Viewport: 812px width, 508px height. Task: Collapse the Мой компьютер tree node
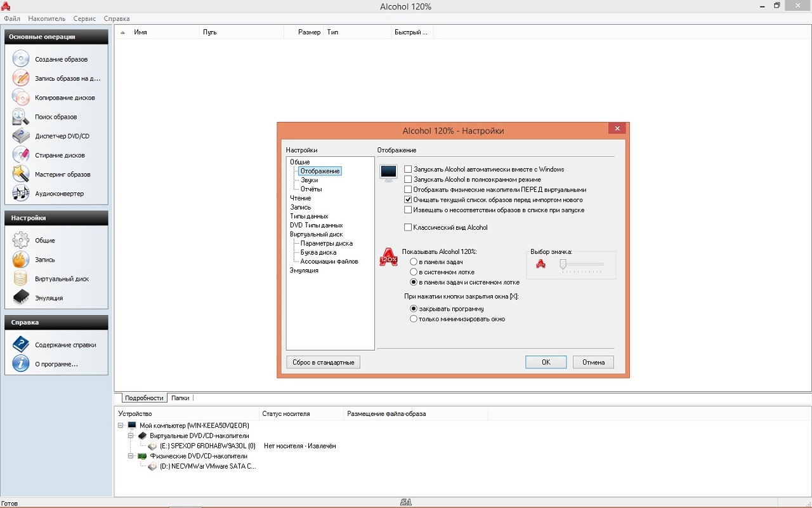(x=121, y=425)
